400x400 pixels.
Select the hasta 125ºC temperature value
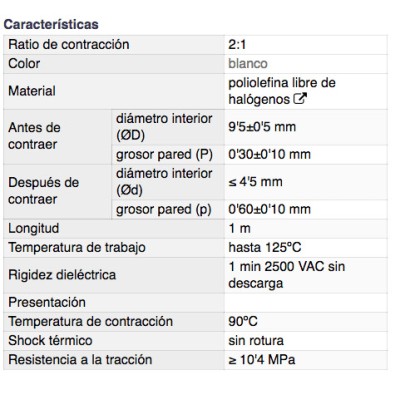(265, 247)
